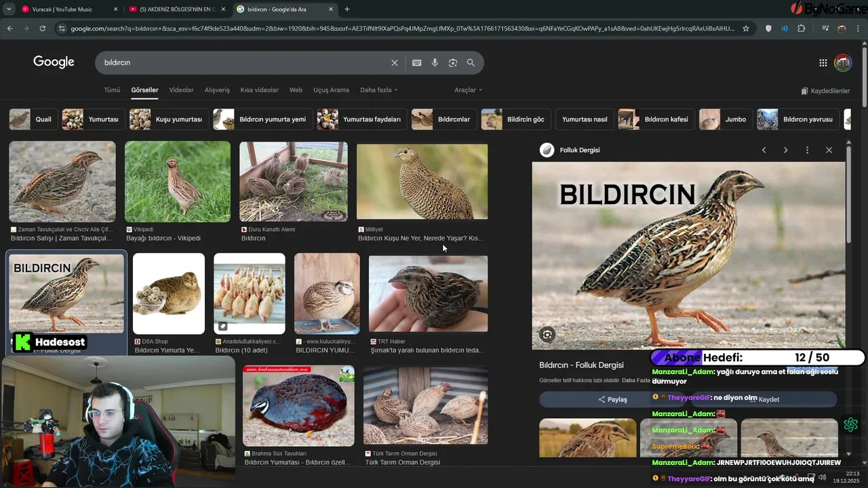Image resolution: width=868 pixels, height=488 pixels.
Task: Open the TRT Haber Şırnak quail image
Action: point(428,293)
